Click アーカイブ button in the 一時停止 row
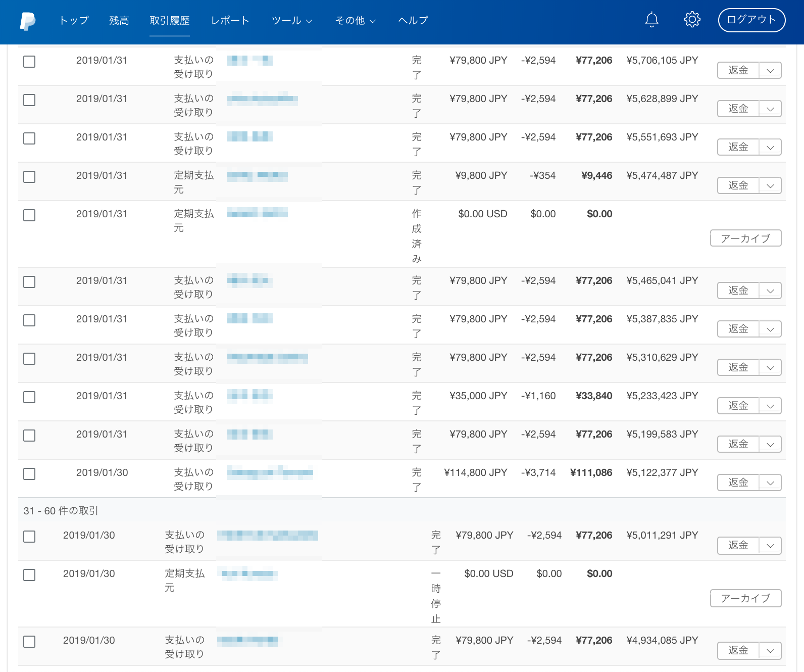The image size is (804, 672). [746, 598]
